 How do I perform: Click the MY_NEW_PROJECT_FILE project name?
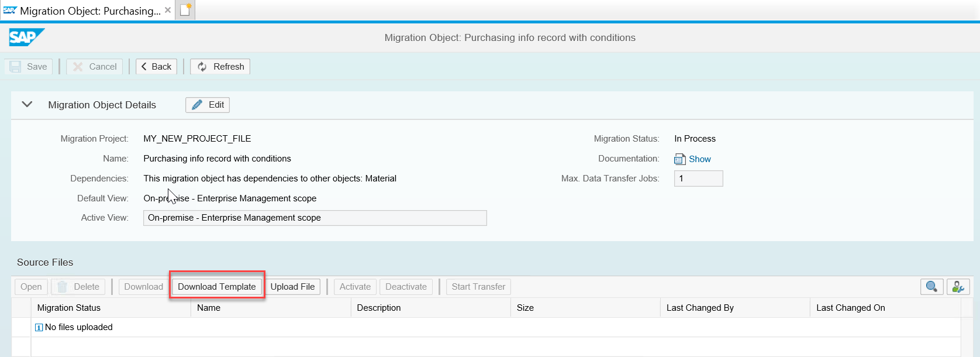pos(197,139)
